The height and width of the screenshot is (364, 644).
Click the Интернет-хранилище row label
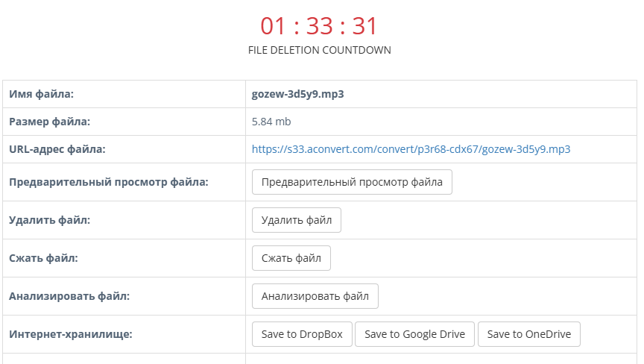click(x=70, y=334)
